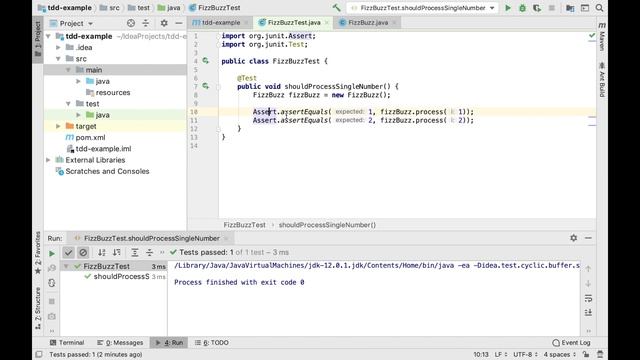
Task: Open Run panel settings gear
Action: (x=573, y=238)
